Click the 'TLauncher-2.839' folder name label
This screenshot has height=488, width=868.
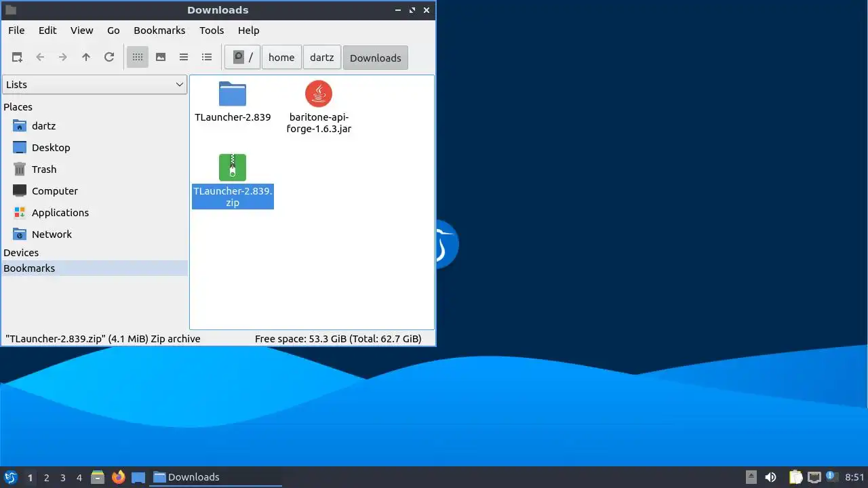233,117
